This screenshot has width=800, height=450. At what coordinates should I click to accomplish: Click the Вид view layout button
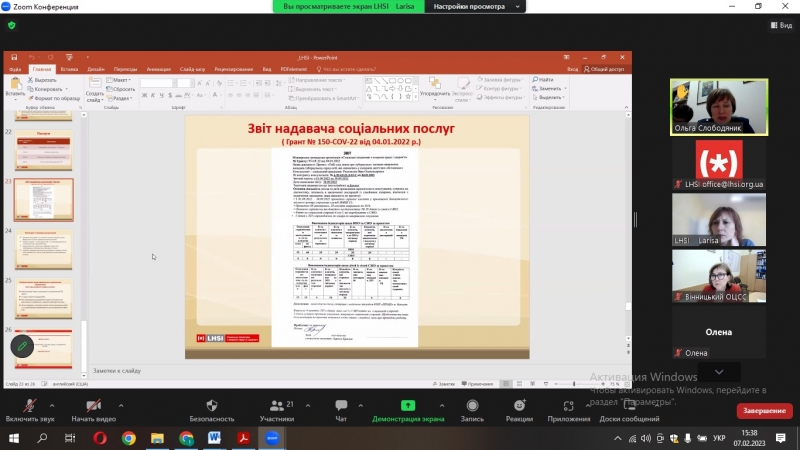[x=779, y=25]
